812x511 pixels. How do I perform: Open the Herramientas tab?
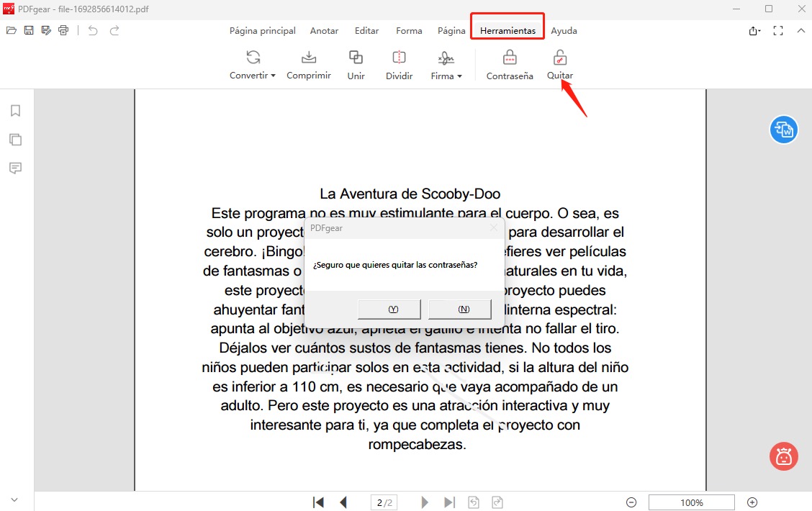507,30
